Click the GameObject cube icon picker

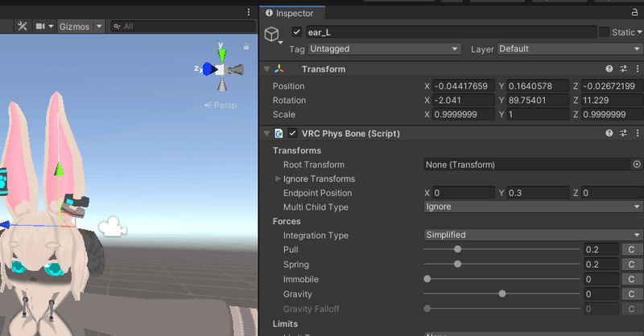point(272,35)
